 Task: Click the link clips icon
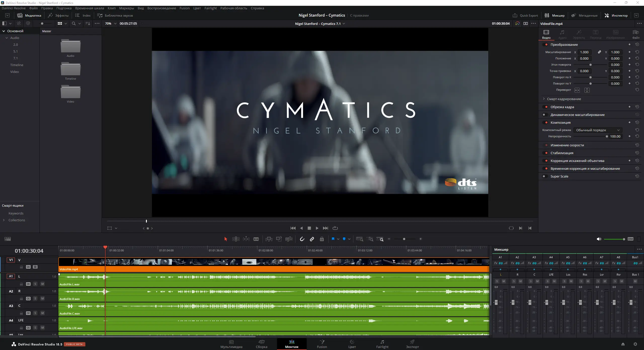(x=312, y=239)
